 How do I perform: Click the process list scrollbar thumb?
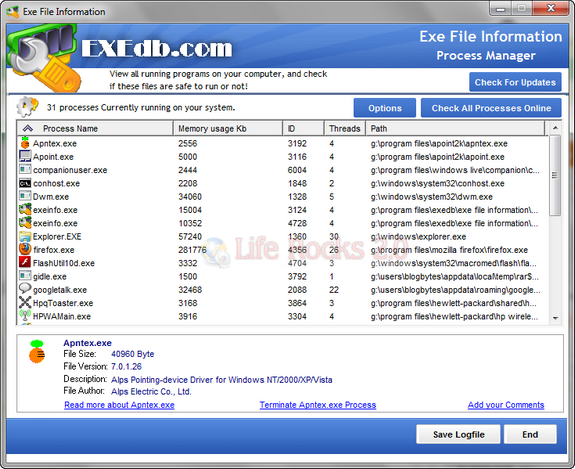(555, 175)
